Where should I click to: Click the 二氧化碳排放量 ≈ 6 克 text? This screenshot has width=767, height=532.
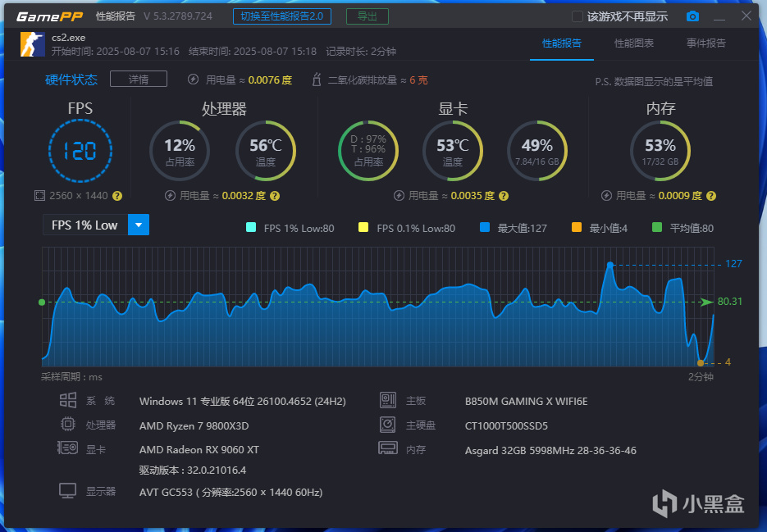coord(377,80)
